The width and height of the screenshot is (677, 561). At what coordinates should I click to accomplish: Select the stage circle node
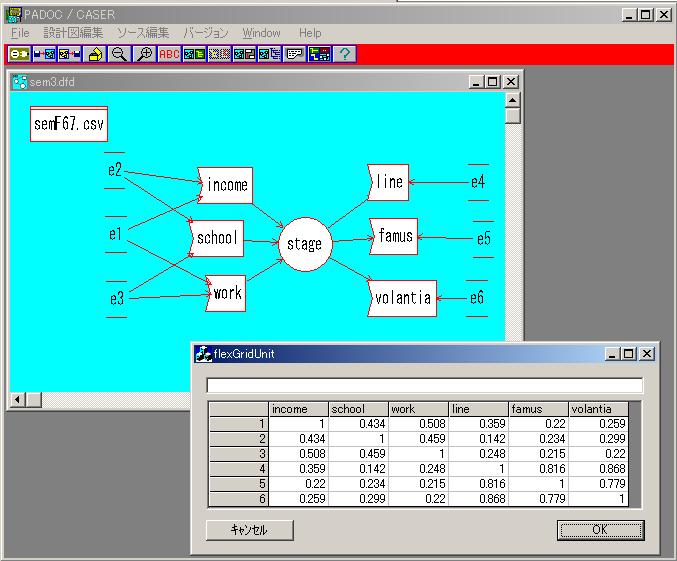tap(304, 244)
